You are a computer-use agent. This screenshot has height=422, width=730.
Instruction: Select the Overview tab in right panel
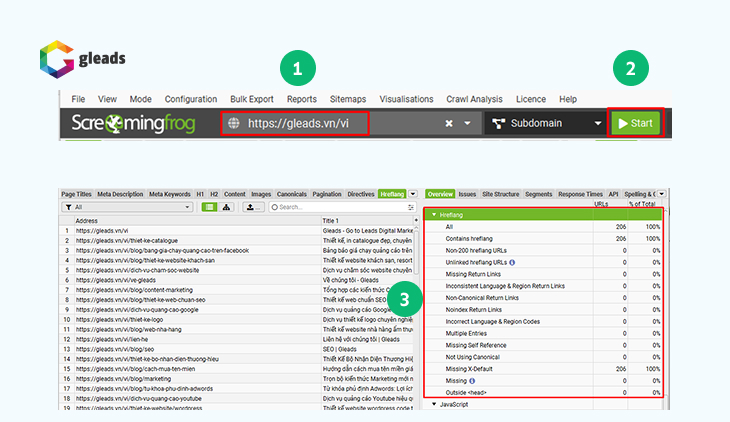pyautogui.click(x=440, y=194)
